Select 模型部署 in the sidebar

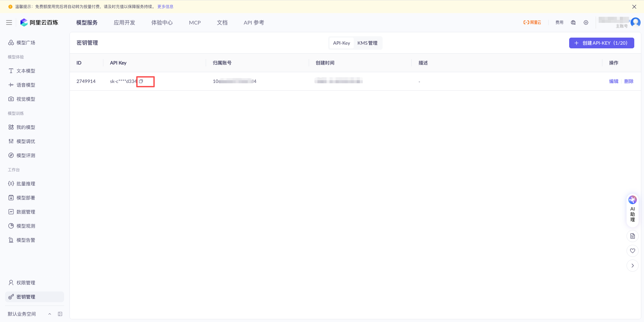(26, 197)
